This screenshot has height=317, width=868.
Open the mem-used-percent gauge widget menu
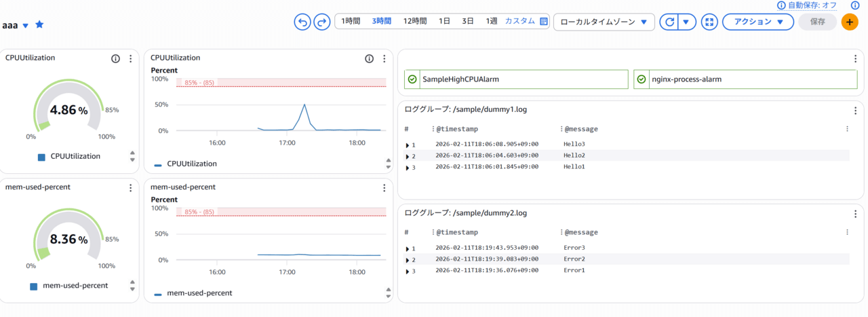click(x=131, y=188)
